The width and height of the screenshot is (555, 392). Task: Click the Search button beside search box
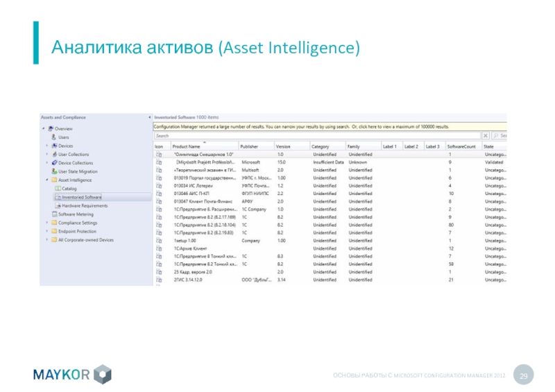click(499, 135)
